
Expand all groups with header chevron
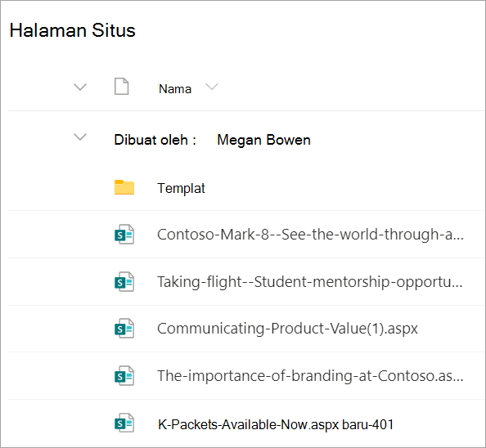click(x=80, y=87)
